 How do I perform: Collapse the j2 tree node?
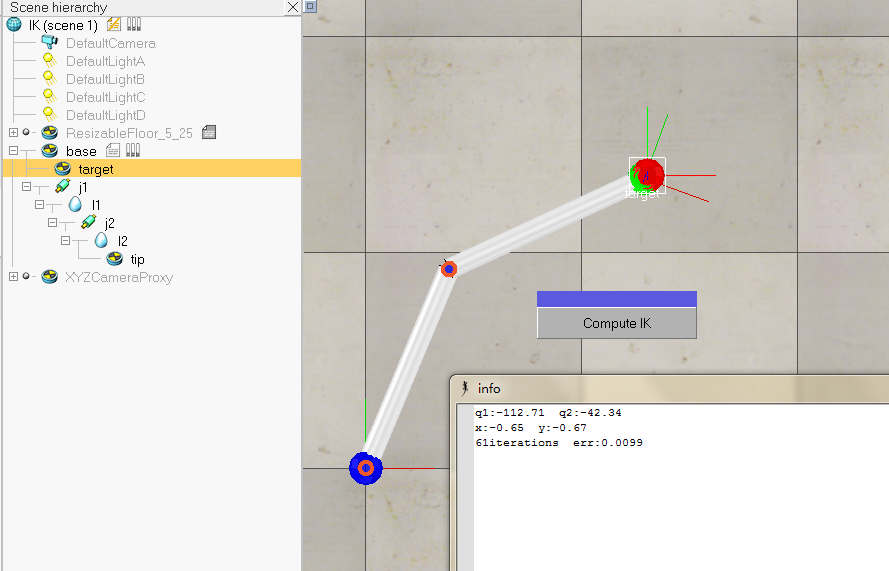tap(52, 222)
